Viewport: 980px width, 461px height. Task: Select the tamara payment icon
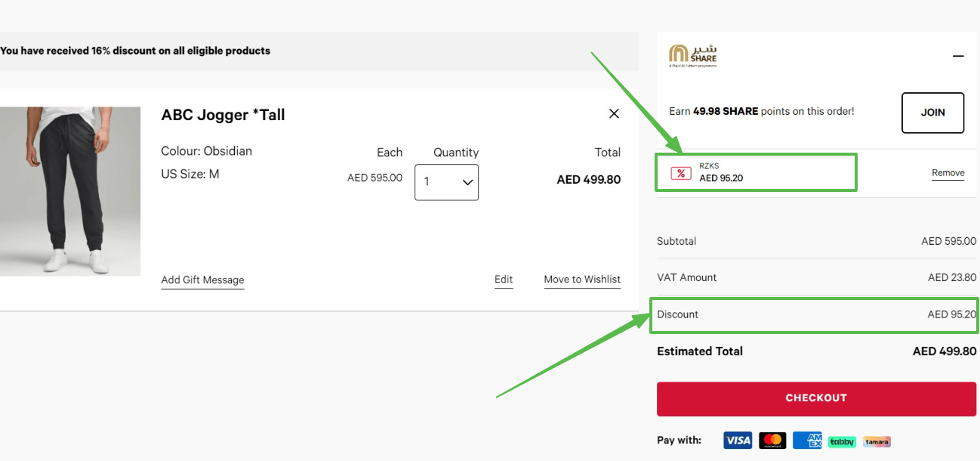(x=877, y=441)
